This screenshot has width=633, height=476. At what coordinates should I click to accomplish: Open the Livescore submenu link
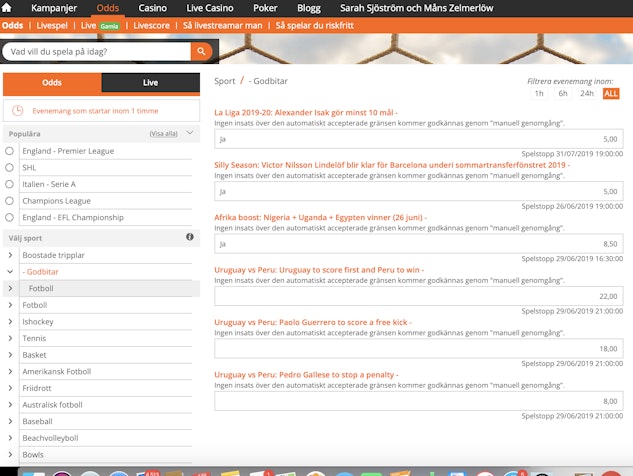coord(152,25)
